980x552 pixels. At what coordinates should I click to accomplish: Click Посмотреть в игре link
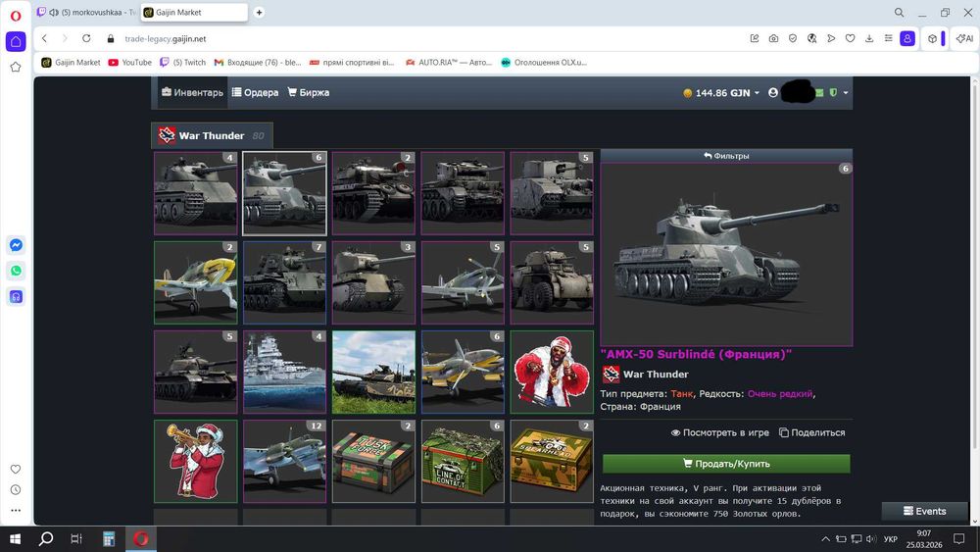click(x=720, y=432)
